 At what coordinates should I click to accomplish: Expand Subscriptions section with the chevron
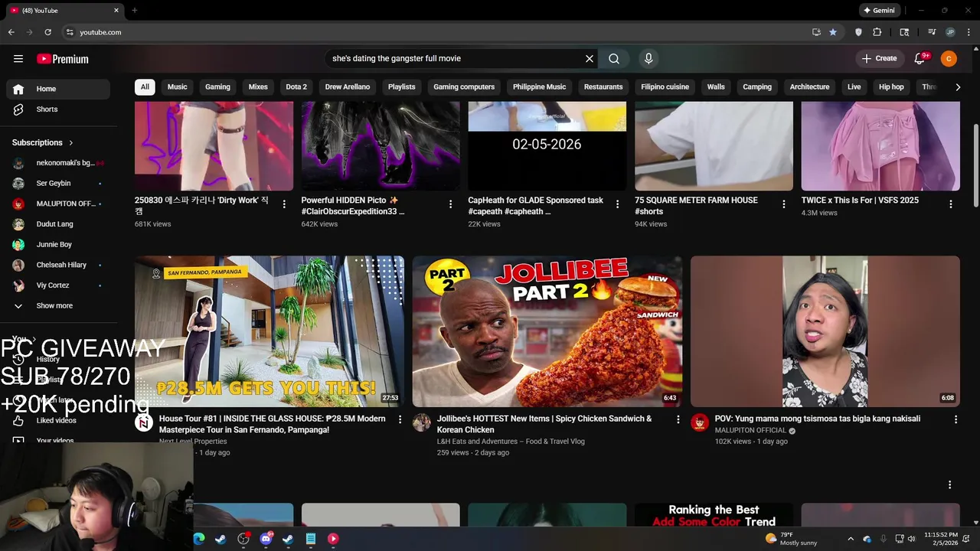71,143
